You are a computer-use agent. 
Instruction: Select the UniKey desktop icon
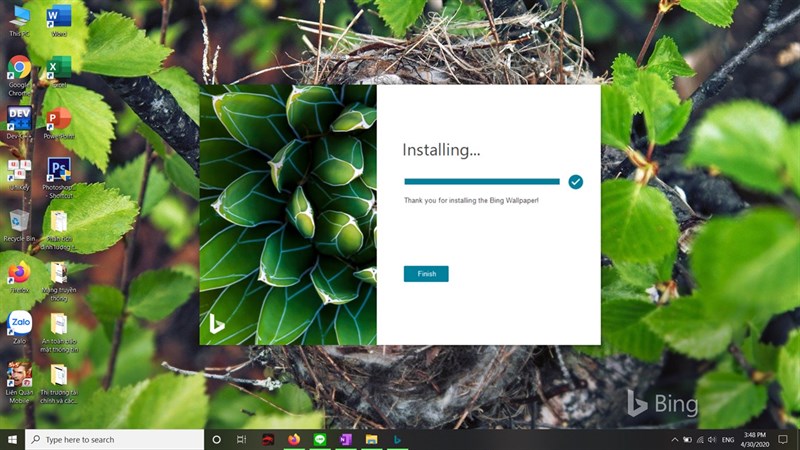pyautogui.click(x=19, y=174)
